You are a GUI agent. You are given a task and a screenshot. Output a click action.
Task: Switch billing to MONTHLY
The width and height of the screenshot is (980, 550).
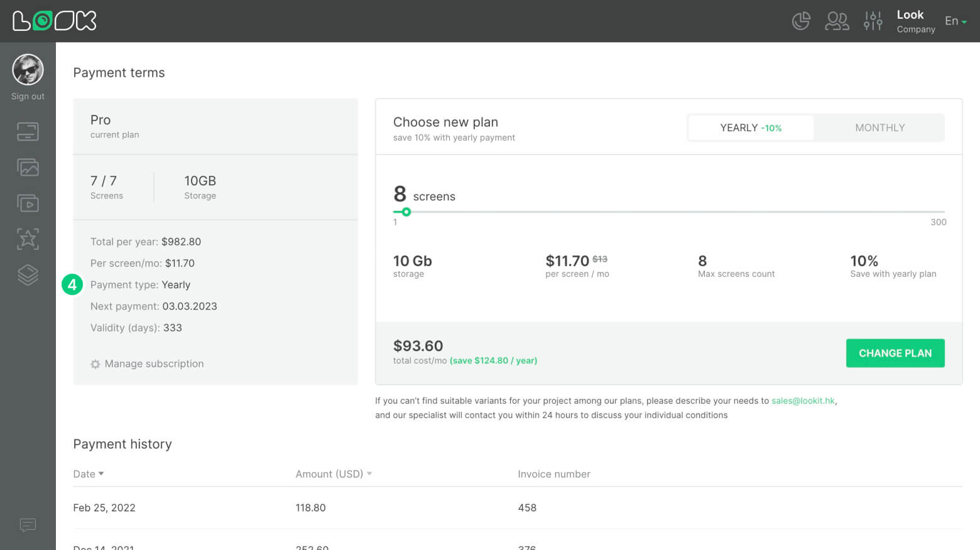[879, 127]
